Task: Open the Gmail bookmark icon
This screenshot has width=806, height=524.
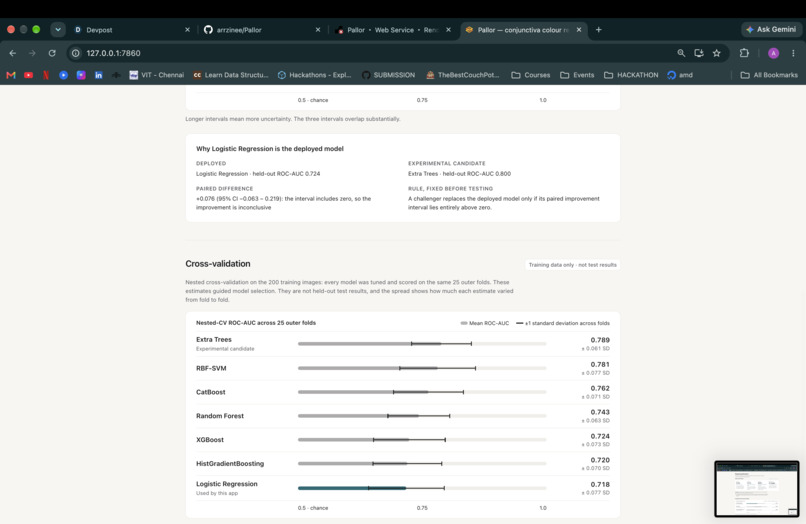Action: (11, 75)
